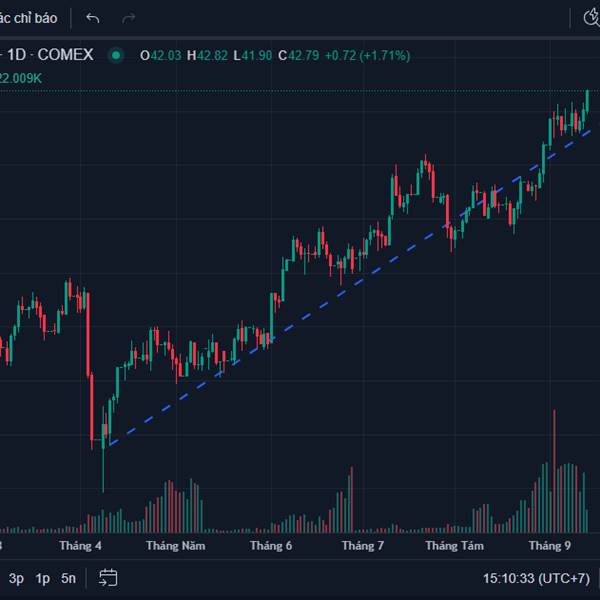
Task: Open the quick search lightning icon
Action: tap(591, 18)
